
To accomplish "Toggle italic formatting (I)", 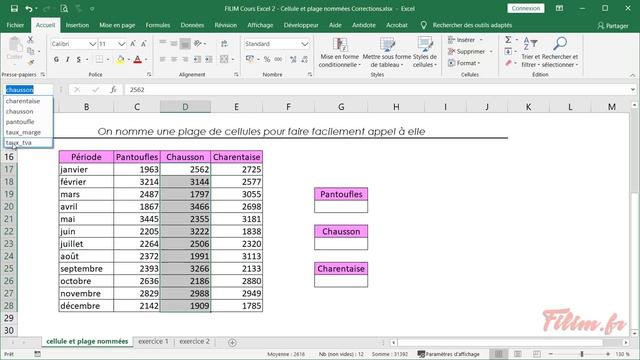I will pyautogui.click(x=67, y=60).
